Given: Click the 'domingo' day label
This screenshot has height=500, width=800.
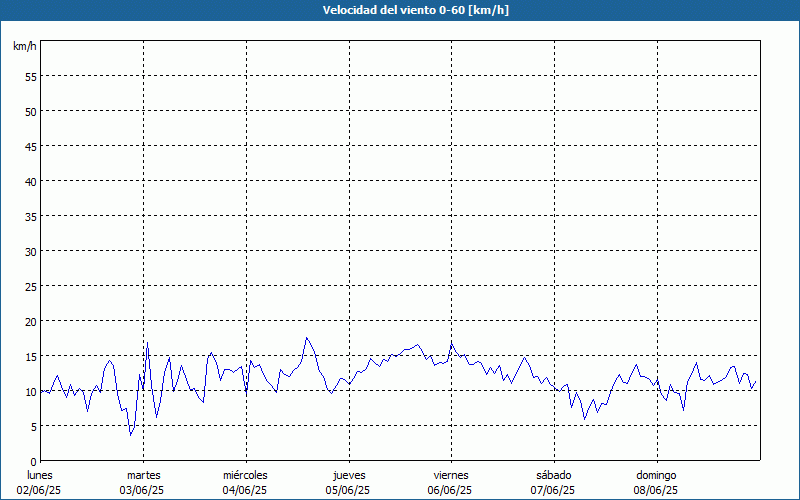Looking at the screenshot, I should click(656, 475).
